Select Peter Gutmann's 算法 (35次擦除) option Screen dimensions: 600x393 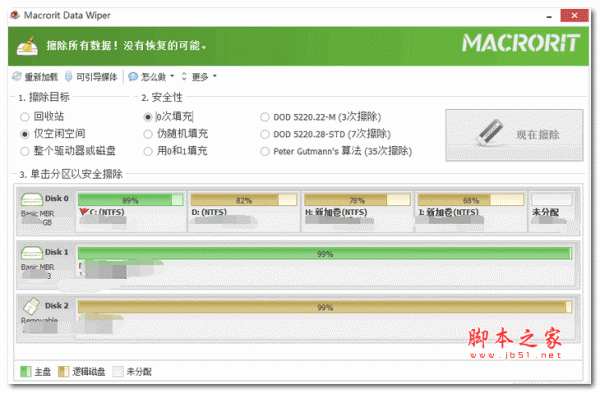[265, 151]
